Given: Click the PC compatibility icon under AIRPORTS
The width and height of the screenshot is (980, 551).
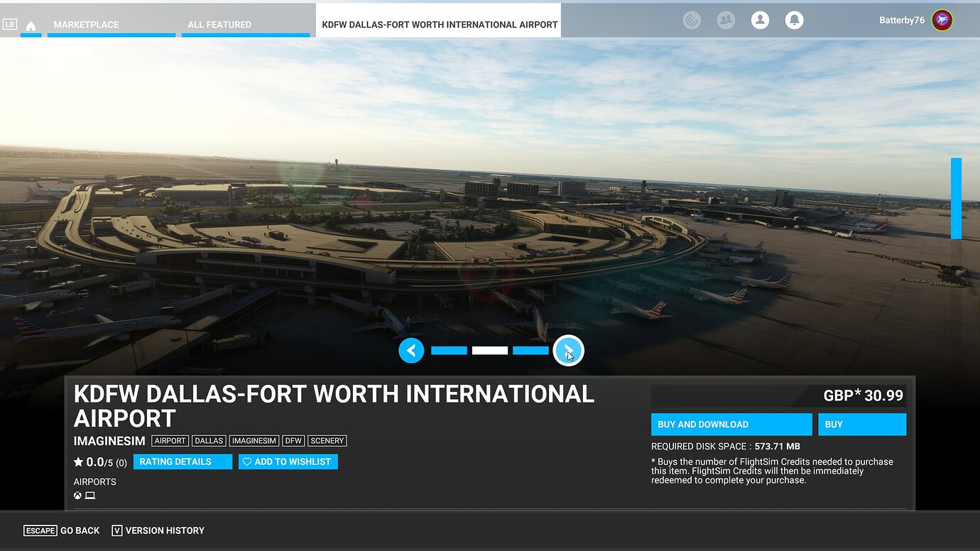Looking at the screenshot, I should click(x=89, y=495).
